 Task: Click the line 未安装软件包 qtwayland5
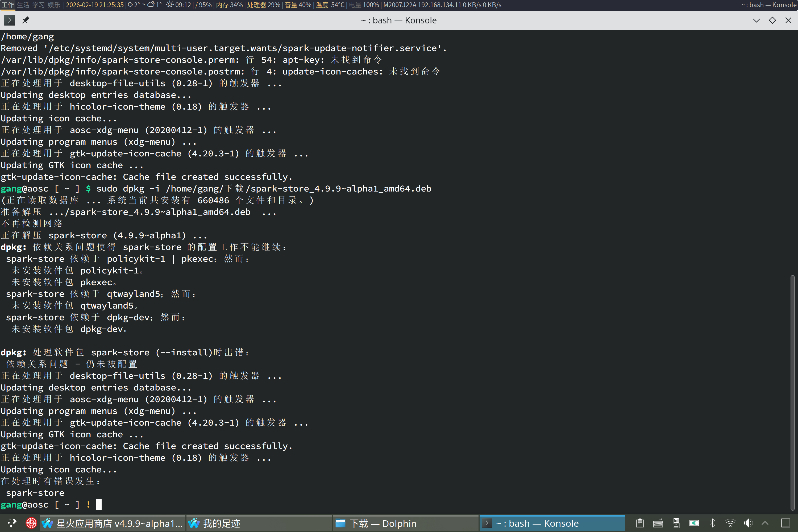(75, 305)
